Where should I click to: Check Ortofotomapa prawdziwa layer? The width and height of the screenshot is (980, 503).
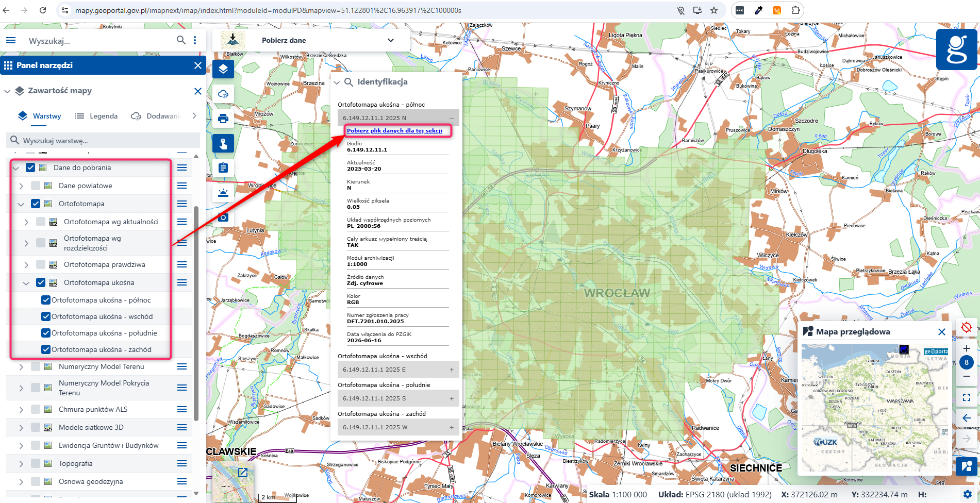[x=41, y=264]
